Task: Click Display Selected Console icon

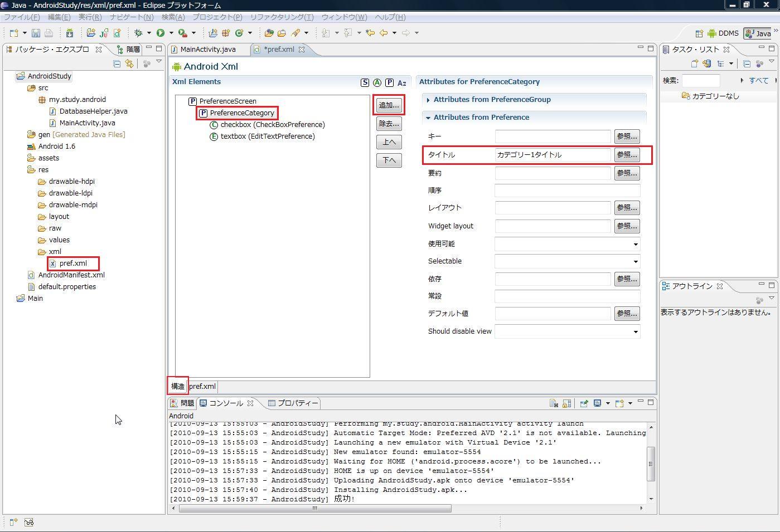Action: pos(597,403)
